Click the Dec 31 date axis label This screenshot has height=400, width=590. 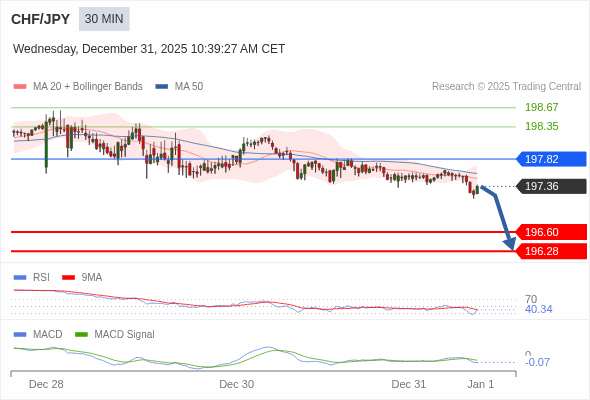coord(409,384)
